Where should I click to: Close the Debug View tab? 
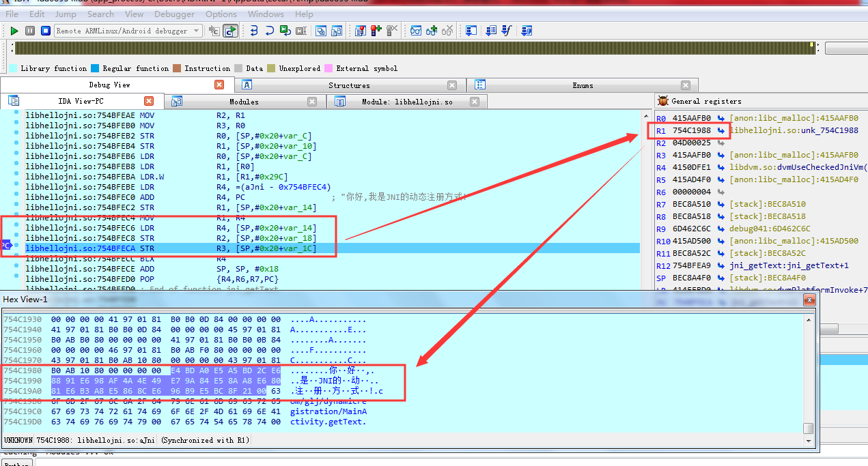point(219,85)
